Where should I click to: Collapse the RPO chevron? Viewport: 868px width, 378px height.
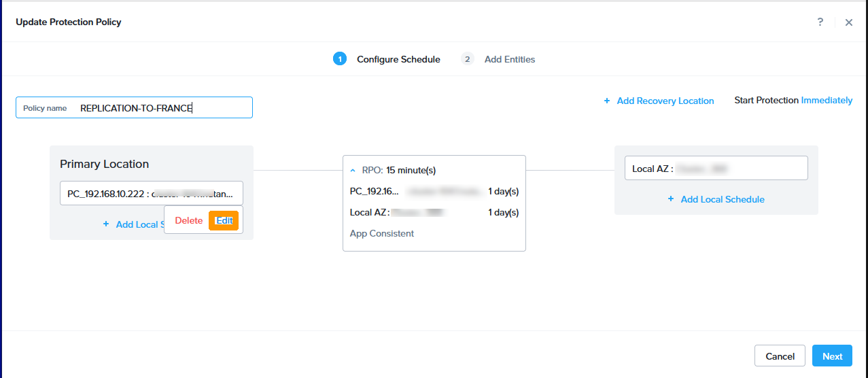[x=353, y=170]
